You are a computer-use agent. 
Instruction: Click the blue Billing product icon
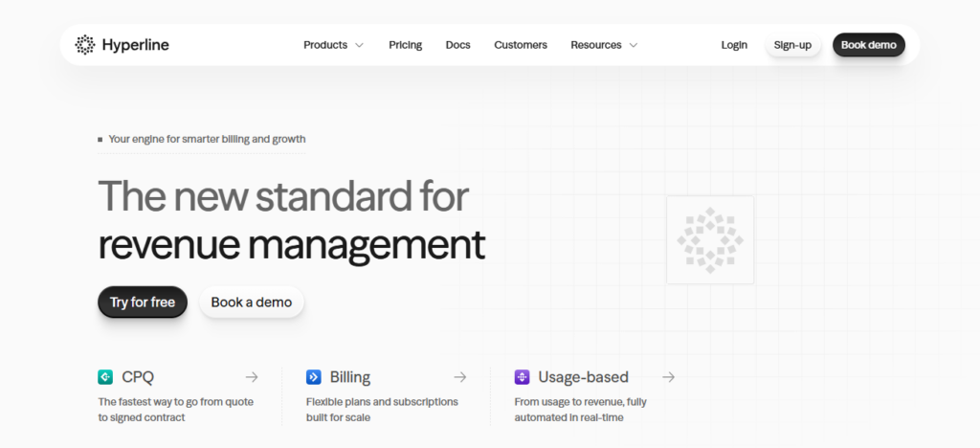[313, 377]
